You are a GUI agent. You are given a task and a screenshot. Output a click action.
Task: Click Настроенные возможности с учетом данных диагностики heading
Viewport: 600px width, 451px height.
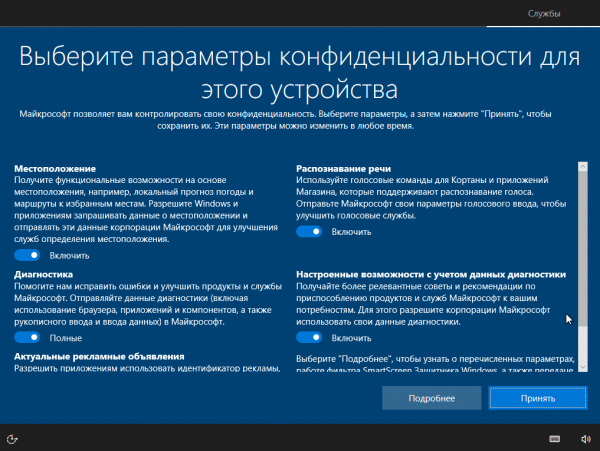pyautogui.click(x=431, y=274)
